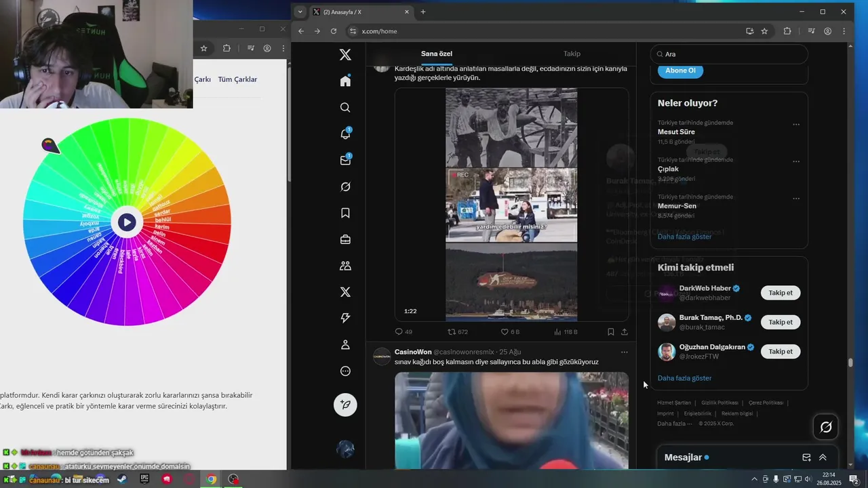Open the More circle-dots sidebar icon
Image resolution: width=868 pixels, height=488 pixels.
pos(345,371)
